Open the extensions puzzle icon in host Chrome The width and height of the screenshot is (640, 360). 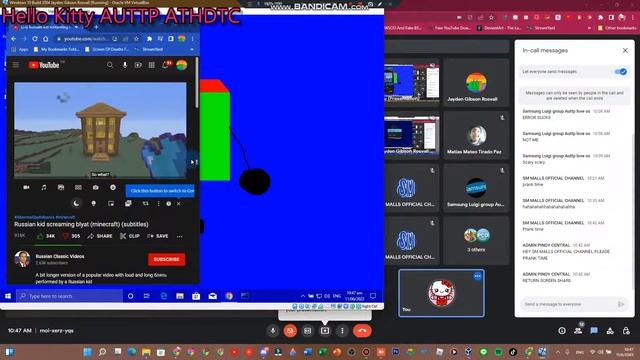(x=600, y=18)
